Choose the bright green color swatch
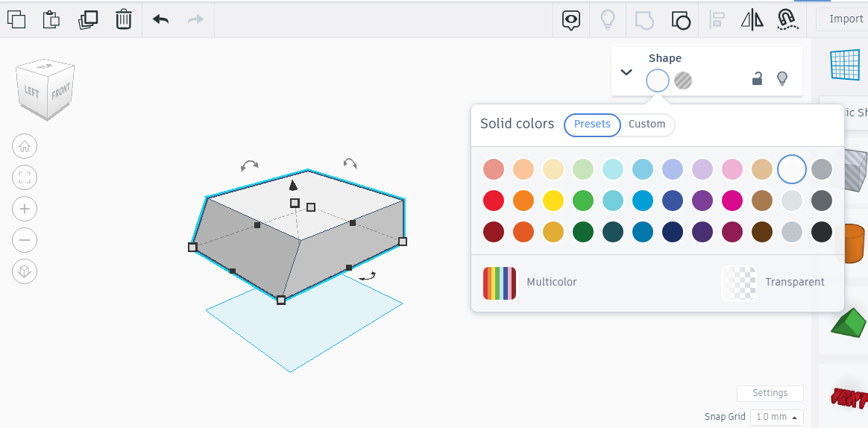868x428 pixels. [583, 201]
